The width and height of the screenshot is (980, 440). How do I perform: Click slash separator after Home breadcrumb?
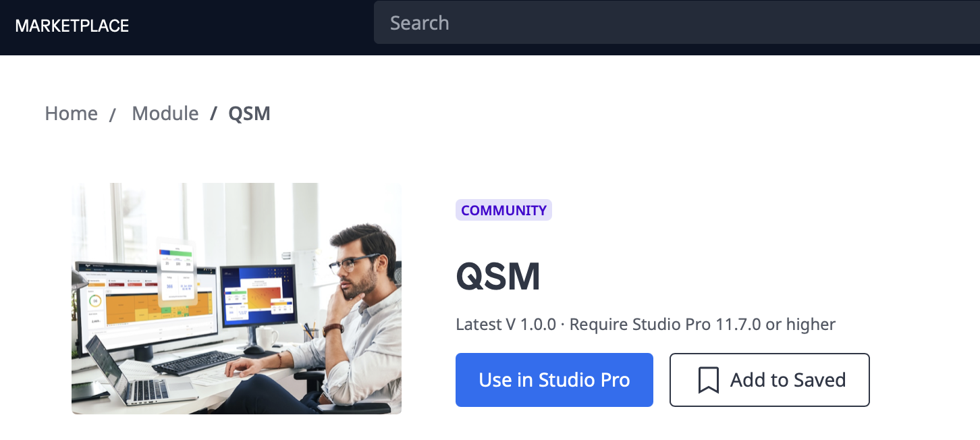point(113,115)
